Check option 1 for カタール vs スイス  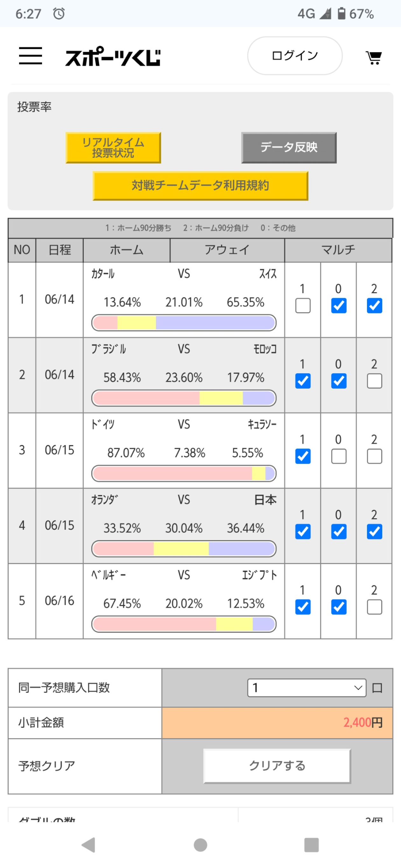point(303,306)
